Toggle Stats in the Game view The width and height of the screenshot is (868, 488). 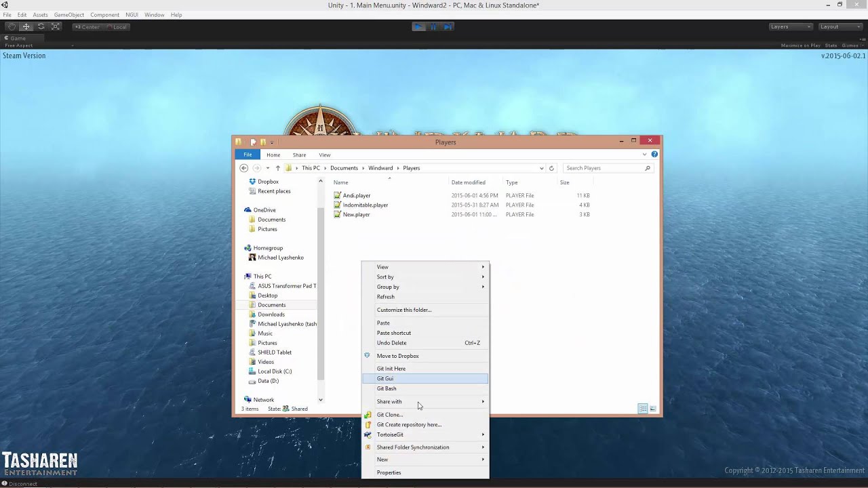(831, 45)
